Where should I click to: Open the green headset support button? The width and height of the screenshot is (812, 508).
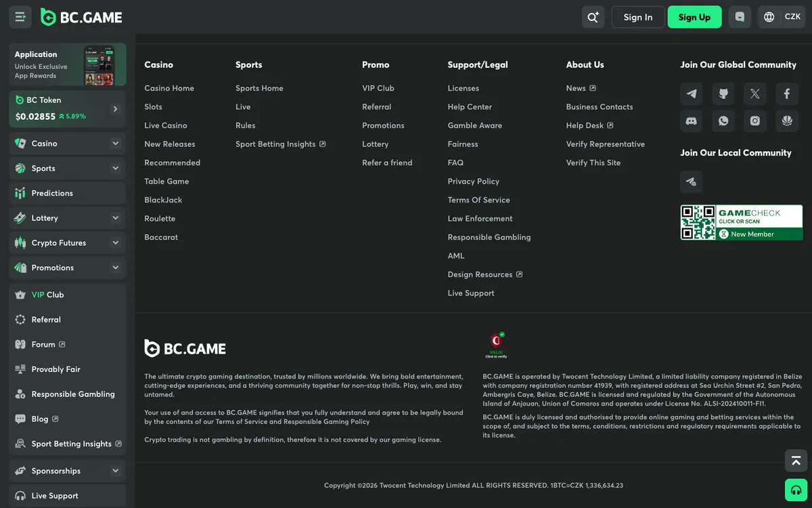coord(796,490)
